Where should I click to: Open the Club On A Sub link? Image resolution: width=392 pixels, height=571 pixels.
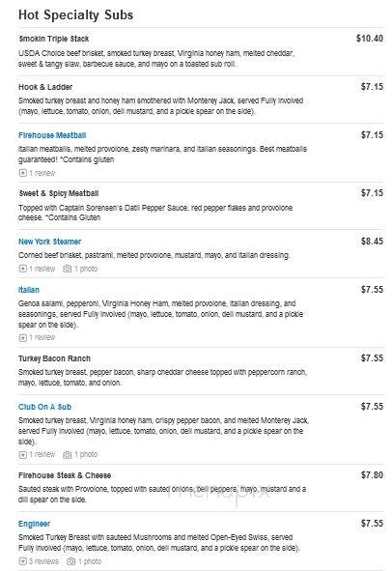(44, 407)
